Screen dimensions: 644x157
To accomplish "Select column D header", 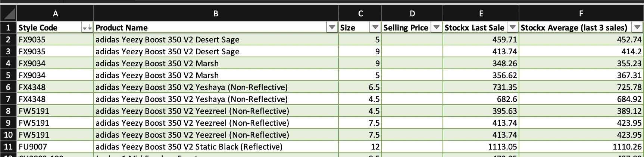I will tap(412, 14).
